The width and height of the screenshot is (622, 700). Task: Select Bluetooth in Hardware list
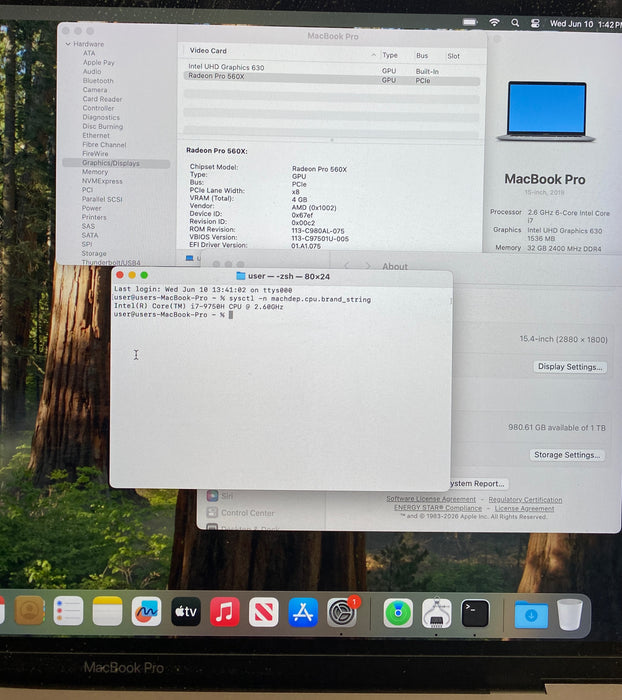(98, 81)
